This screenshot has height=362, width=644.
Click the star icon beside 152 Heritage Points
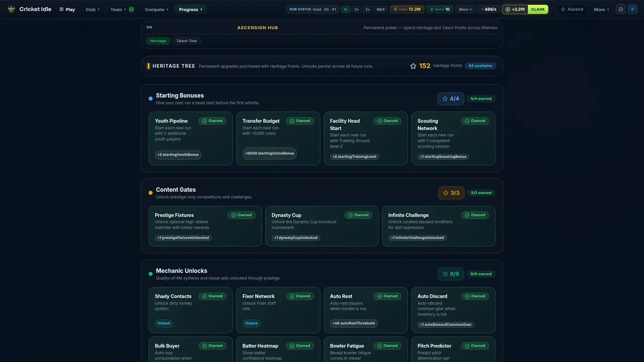tap(413, 66)
